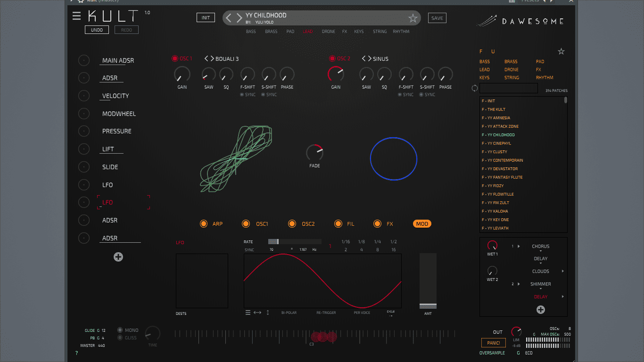Click the INIT button

click(206, 18)
